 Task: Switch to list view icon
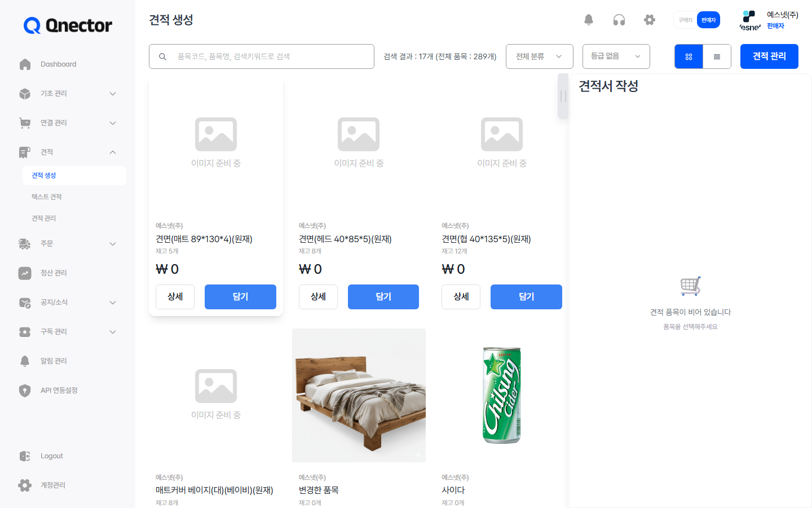717,56
